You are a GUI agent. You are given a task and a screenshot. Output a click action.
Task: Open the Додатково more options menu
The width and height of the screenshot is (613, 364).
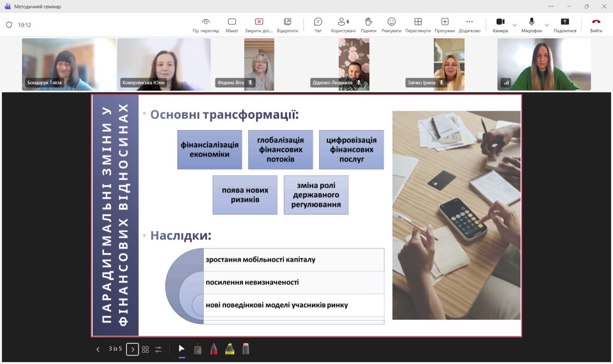click(469, 25)
